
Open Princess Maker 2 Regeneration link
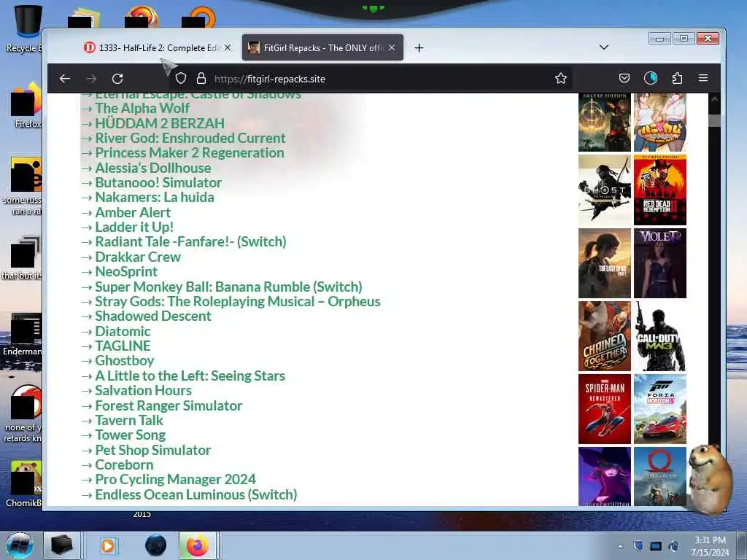(x=189, y=152)
